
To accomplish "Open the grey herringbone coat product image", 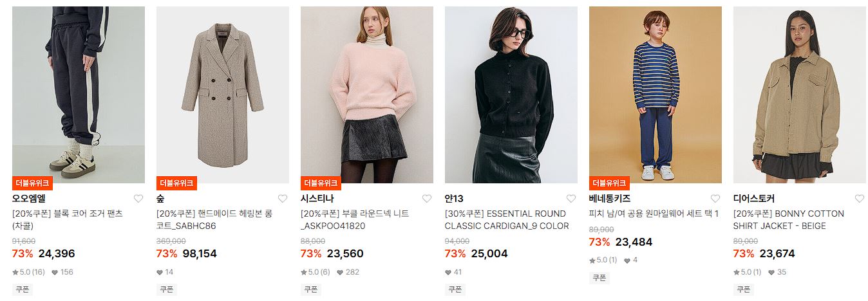I will point(223,95).
